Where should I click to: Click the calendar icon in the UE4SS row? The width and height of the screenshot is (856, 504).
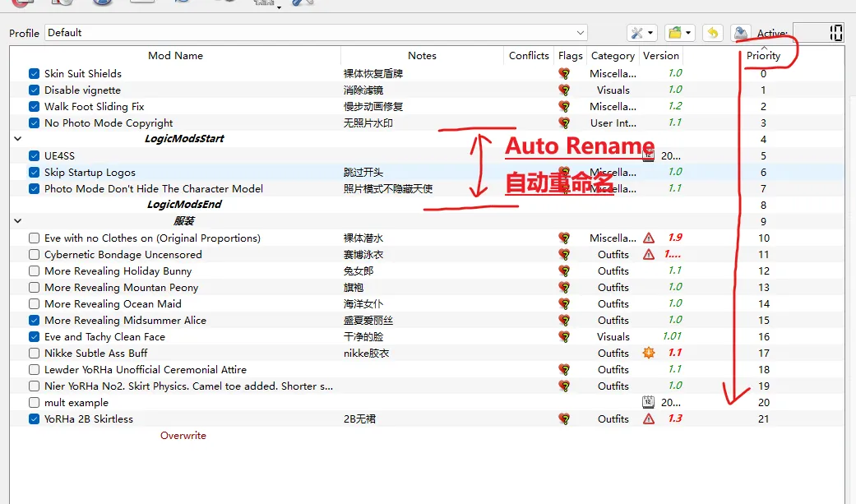pyautogui.click(x=649, y=156)
